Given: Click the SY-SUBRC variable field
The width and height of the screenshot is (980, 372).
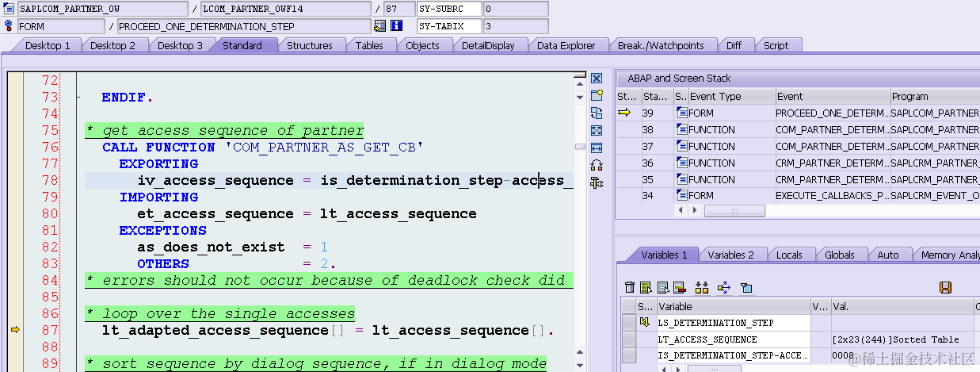Looking at the screenshot, I should click(x=449, y=9).
